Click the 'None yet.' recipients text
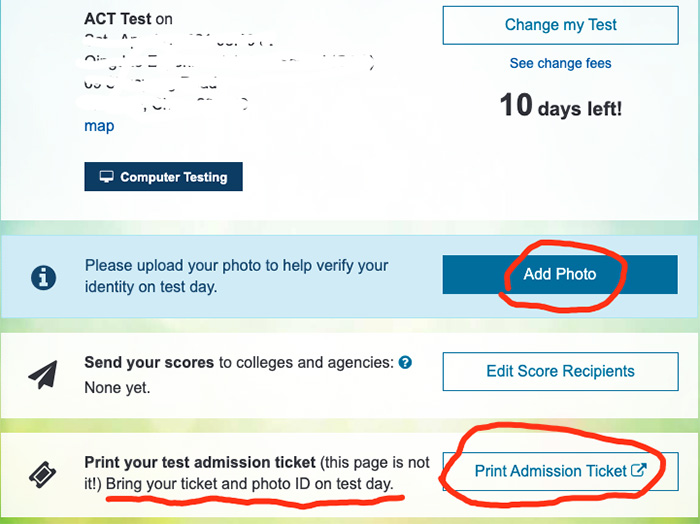 (117, 387)
